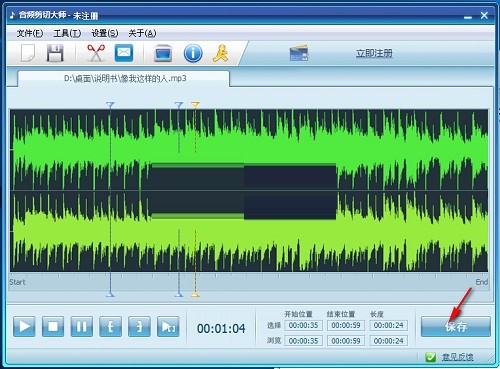This screenshot has height=369, width=500.
Task: Click the 浏览 length field
Action: tap(389, 341)
